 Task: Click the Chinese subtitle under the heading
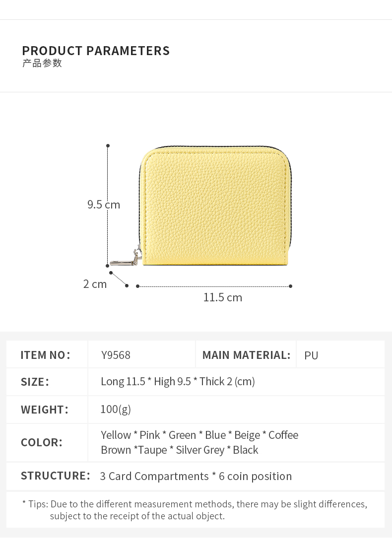[42, 63]
